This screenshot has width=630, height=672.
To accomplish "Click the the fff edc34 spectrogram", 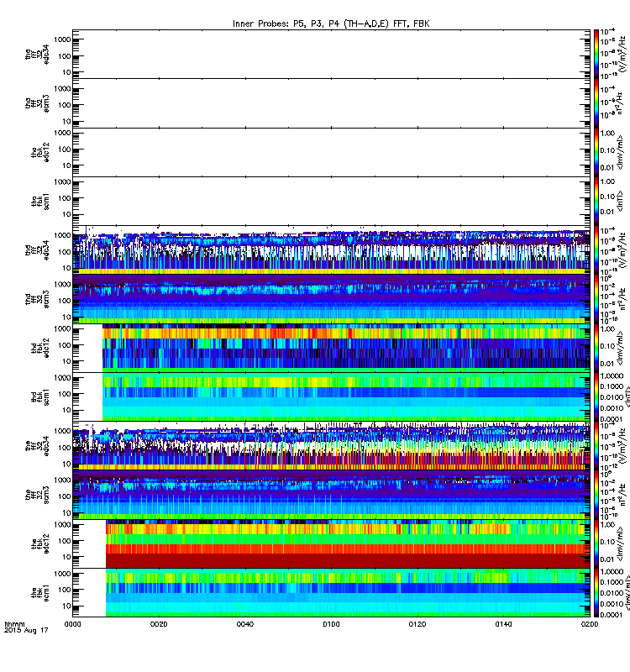I will pyautogui.click(x=331, y=446).
